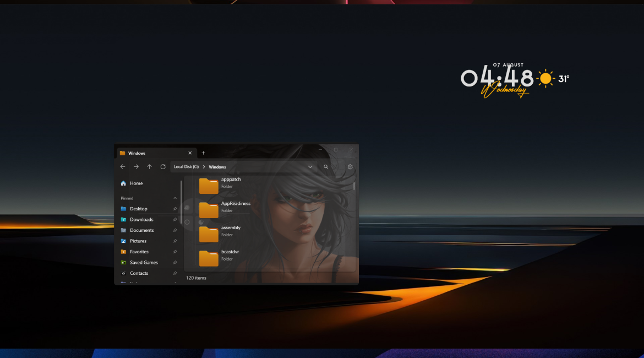Click the breadcrumb chevron after Local Disk (C:)
Image resolution: width=644 pixels, height=358 pixels.
click(x=204, y=166)
